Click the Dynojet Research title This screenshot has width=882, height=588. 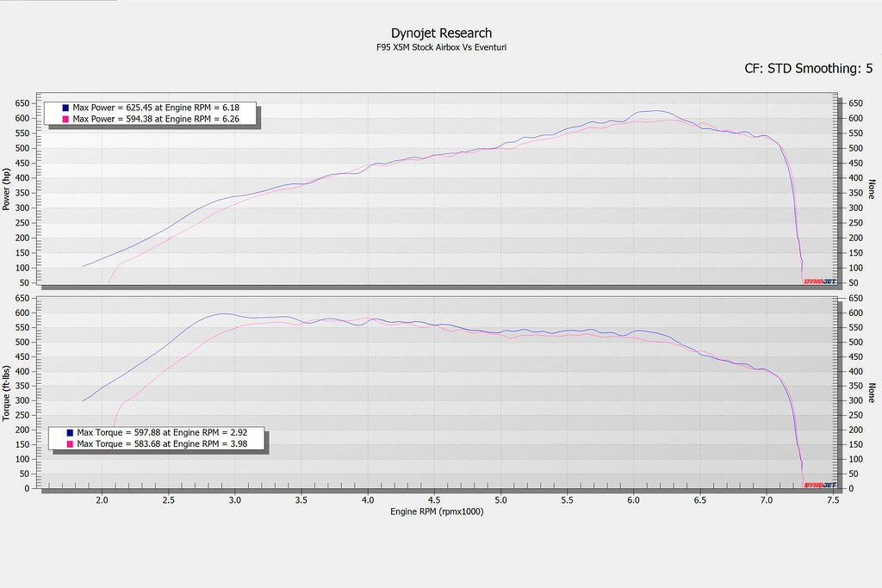point(440,32)
